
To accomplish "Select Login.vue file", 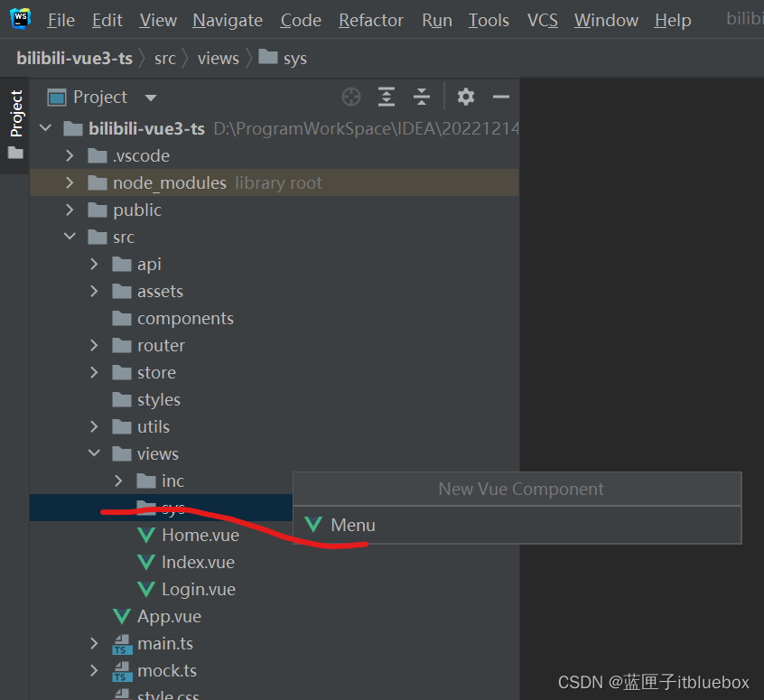I will click(199, 589).
